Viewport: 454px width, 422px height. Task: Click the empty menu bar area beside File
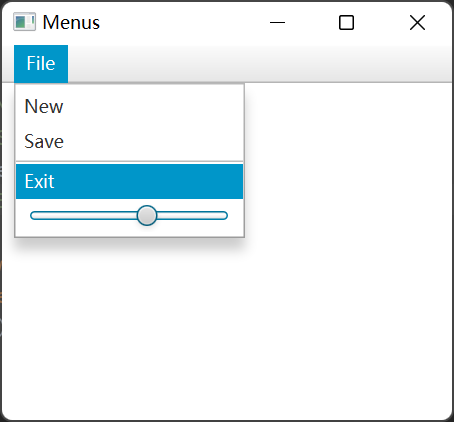click(260, 63)
